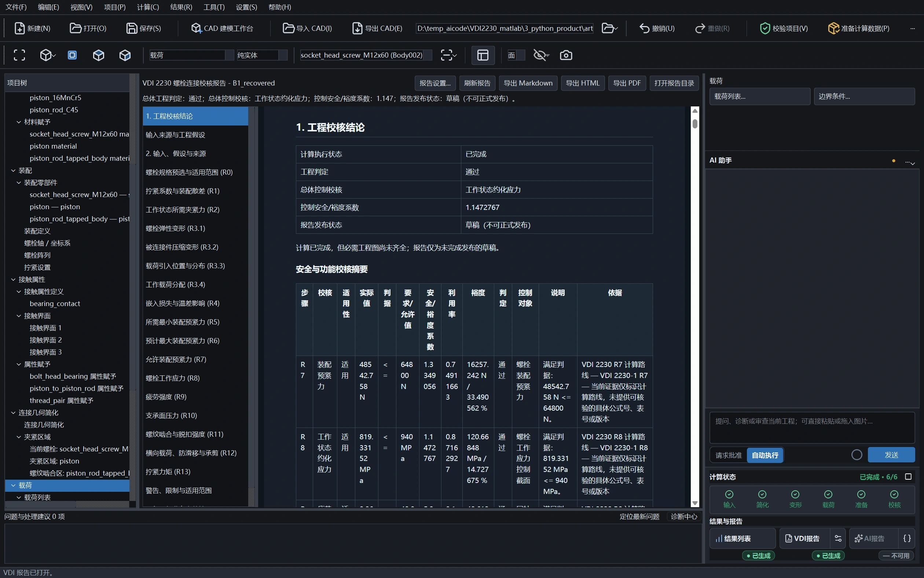
Task: Click the 保存(S) save icon
Action: [131, 28]
